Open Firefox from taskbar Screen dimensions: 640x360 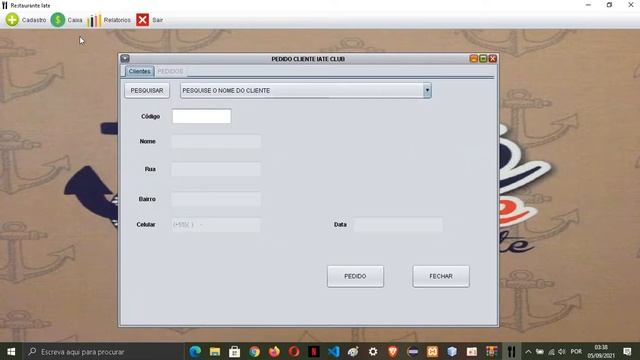click(274, 351)
